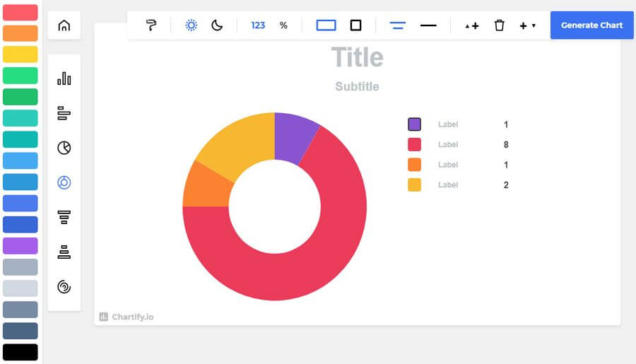
Task: Delete with the trash icon
Action: (500, 25)
